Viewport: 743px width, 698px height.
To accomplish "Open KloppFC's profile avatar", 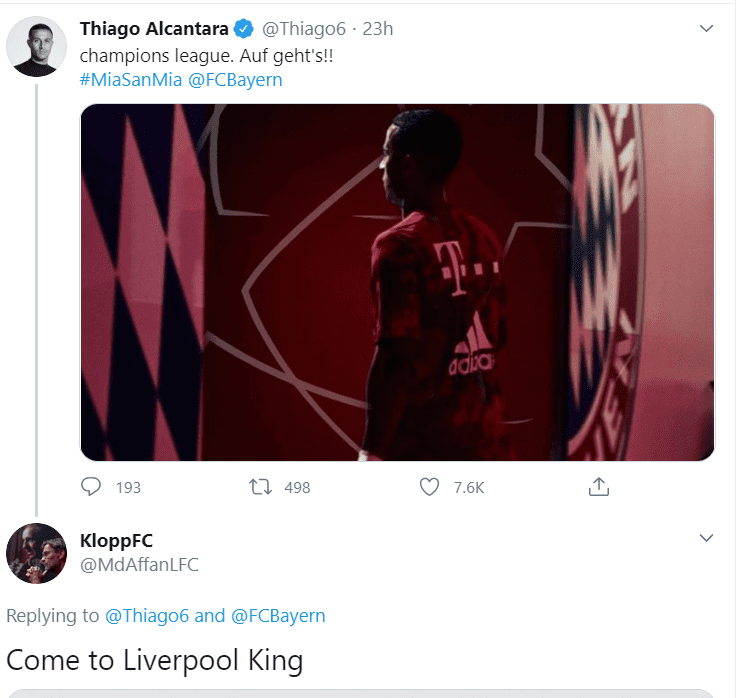I will point(37,553).
